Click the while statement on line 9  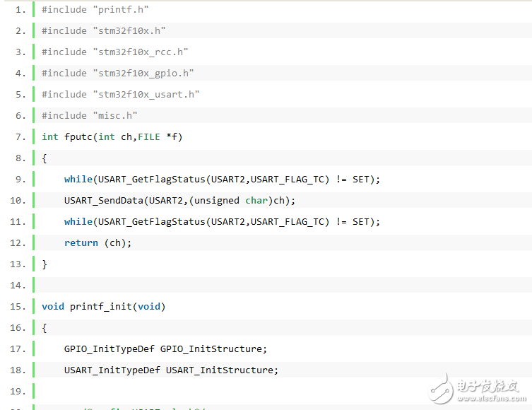click(223, 180)
